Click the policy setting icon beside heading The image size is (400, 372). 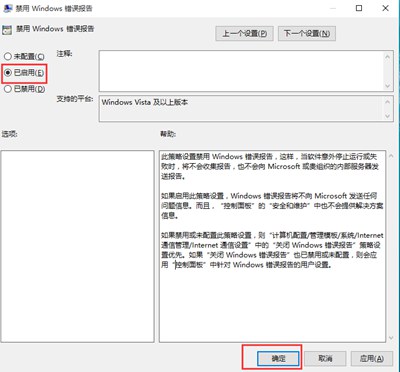[x=7, y=30]
